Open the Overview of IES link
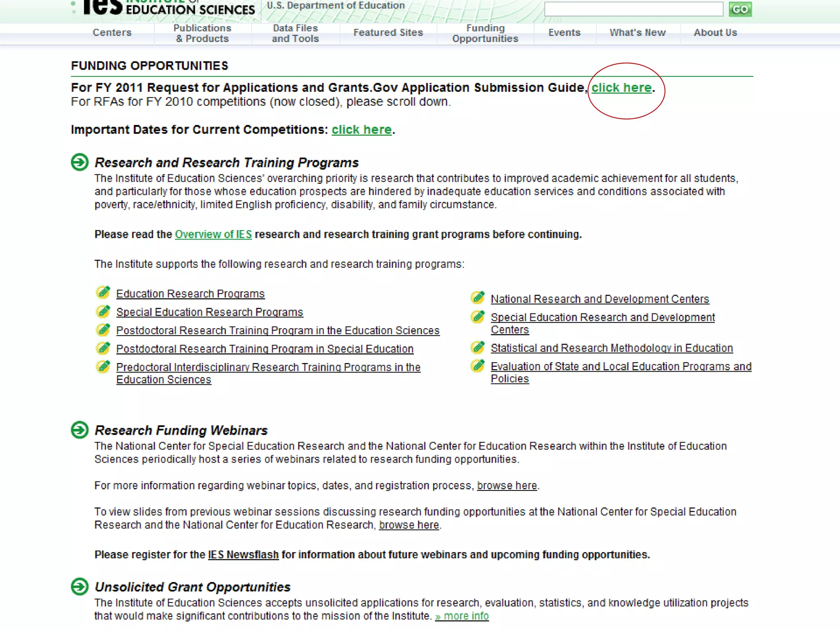 [x=213, y=234]
